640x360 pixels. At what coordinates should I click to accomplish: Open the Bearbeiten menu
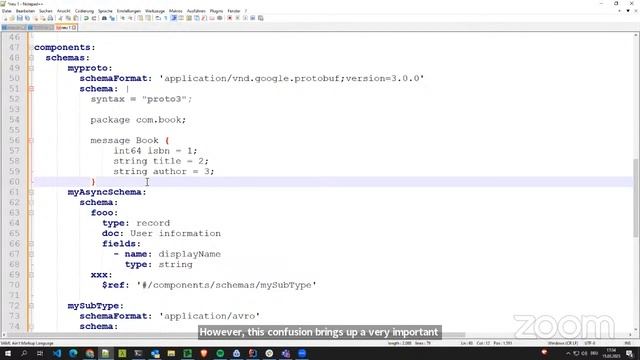click(25, 11)
